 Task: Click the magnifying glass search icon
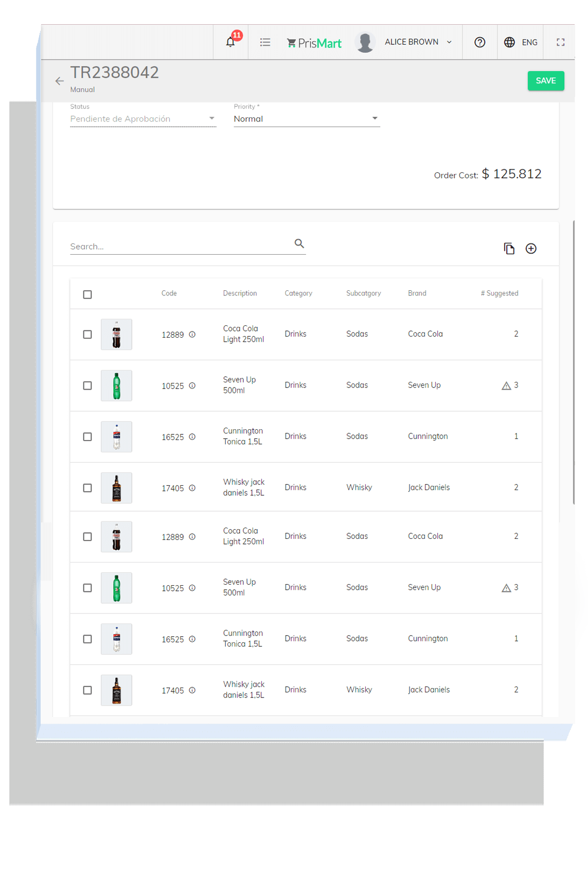[x=299, y=243]
